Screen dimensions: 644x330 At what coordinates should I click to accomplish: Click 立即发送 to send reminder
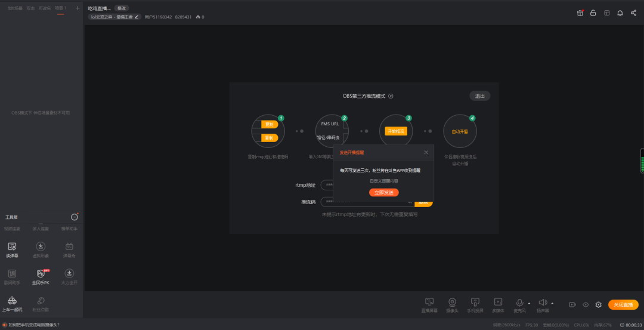(383, 192)
